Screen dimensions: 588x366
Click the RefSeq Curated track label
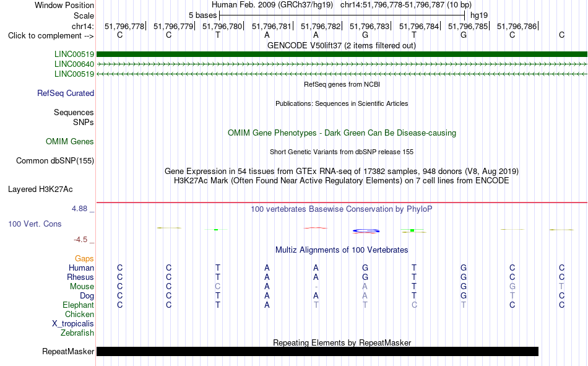65,93
